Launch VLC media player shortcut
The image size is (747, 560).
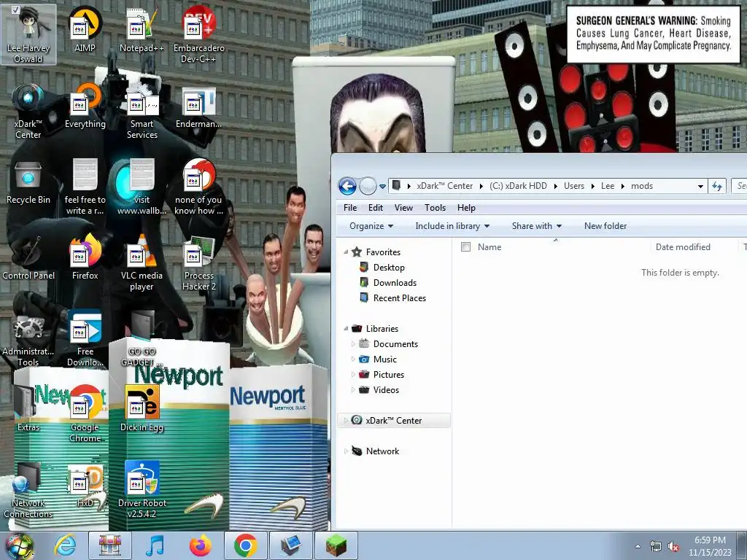point(142,262)
